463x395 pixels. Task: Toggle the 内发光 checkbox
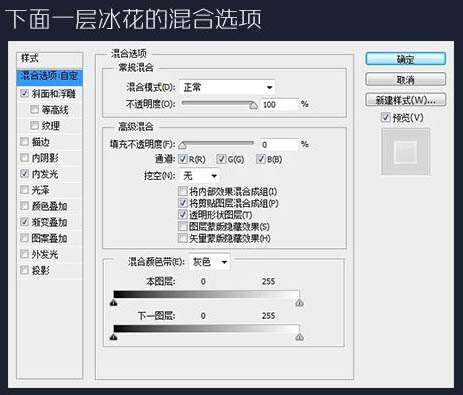(24, 174)
